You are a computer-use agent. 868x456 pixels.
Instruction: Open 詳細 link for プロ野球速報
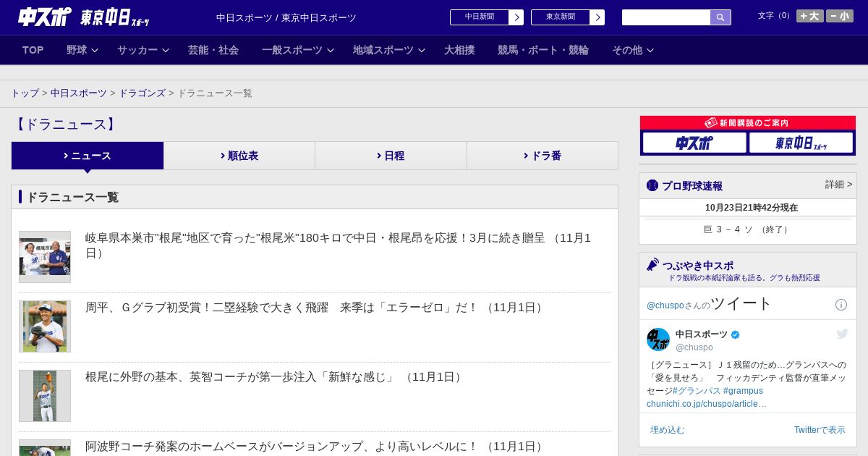coord(838,185)
